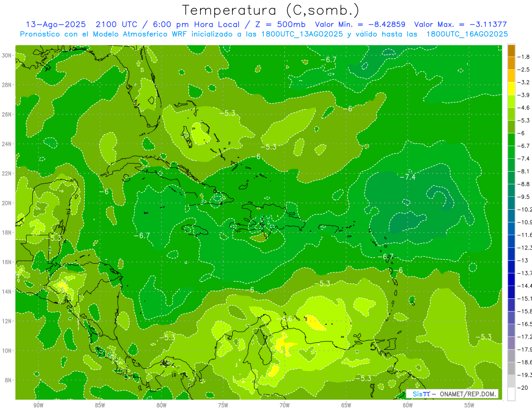Click the "8N" latitude axis label
532x411 pixels.
8,380
